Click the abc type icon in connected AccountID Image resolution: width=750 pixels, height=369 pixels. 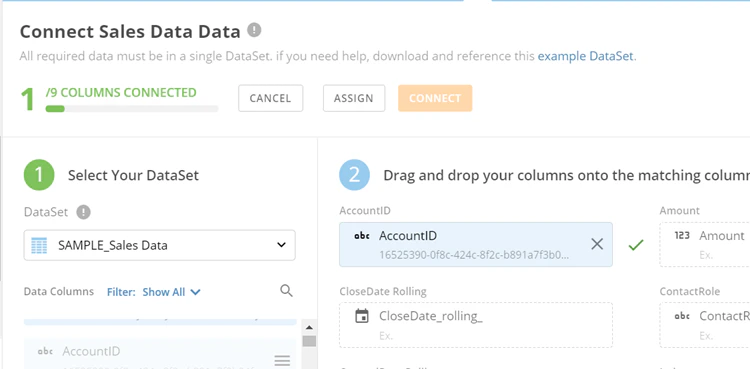[x=362, y=235]
